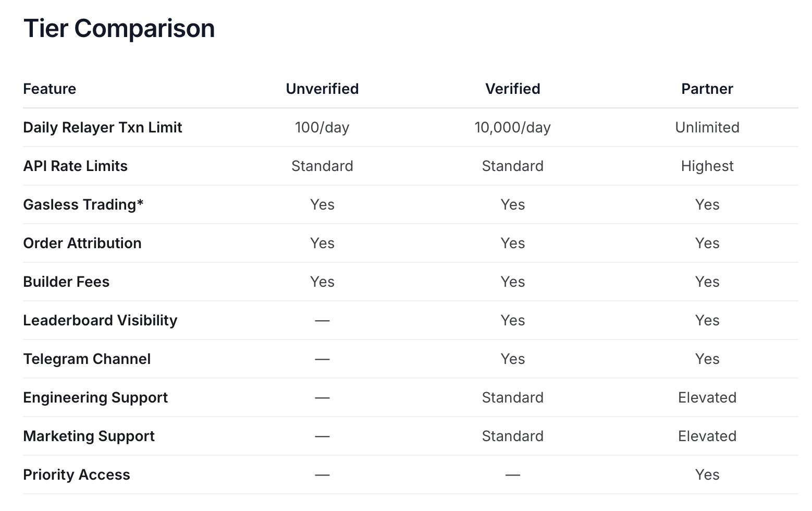Click the Unverified column header
Screen dimensions: 812x511
tap(322, 89)
